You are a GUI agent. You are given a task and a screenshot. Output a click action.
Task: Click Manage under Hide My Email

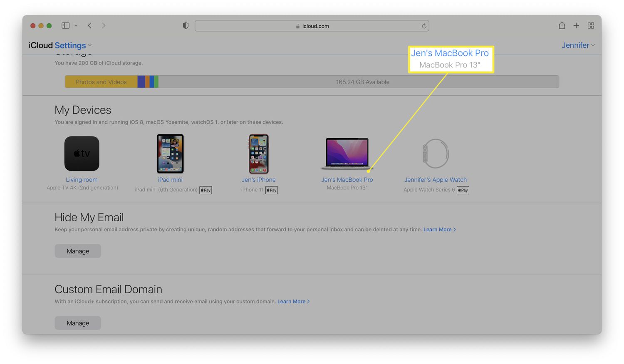click(78, 251)
